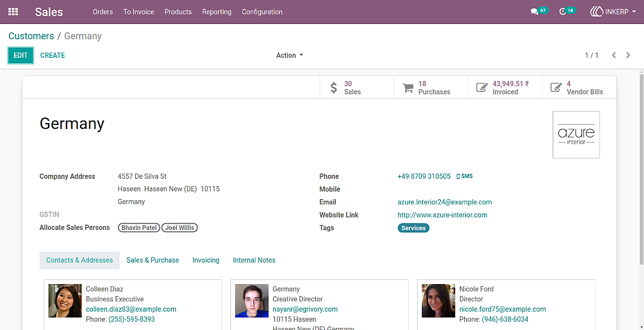Click the CREATE button
Viewport: 644px width, 330px height.
click(53, 55)
